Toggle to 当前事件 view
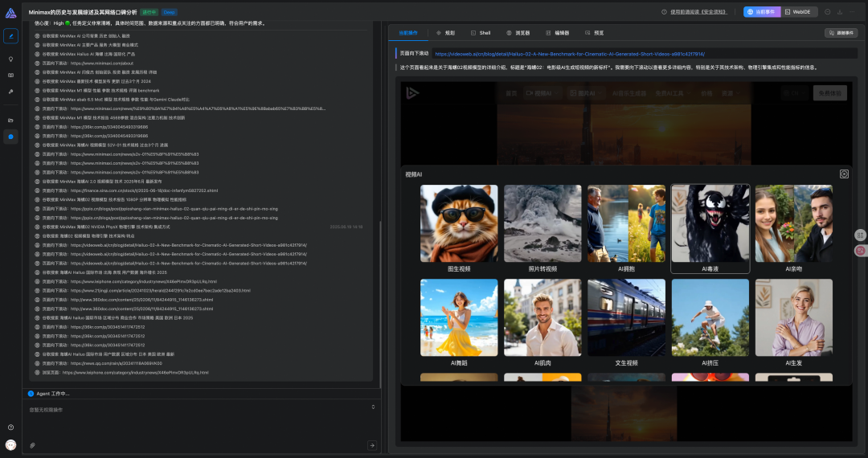 click(760, 12)
